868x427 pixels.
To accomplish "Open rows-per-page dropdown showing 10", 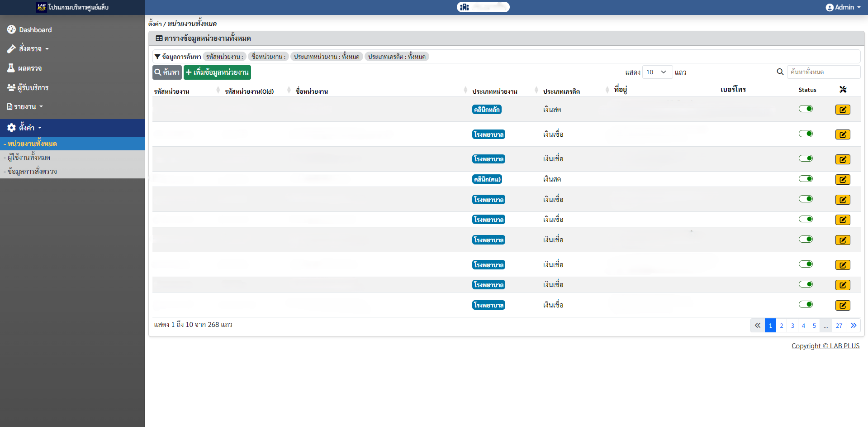I will point(657,72).
